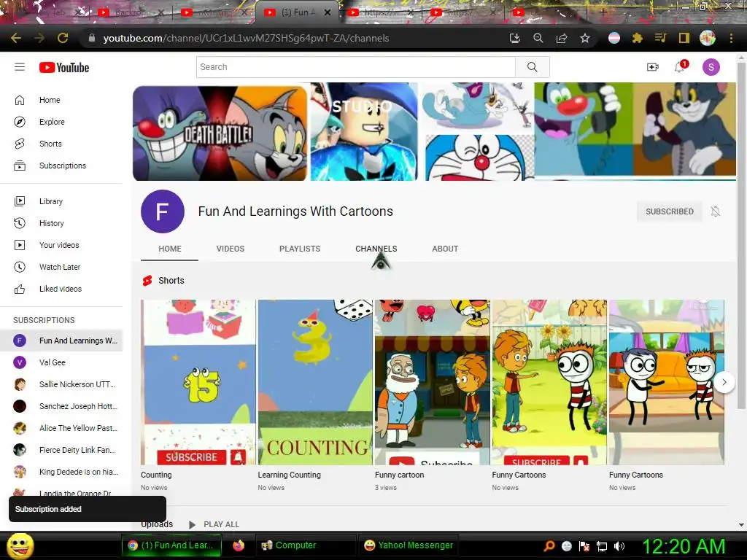Click the channel title 'Fun And Learnings With Cartoons'
The width and height of the screenshot is (747, 560).
pos(295,211)
